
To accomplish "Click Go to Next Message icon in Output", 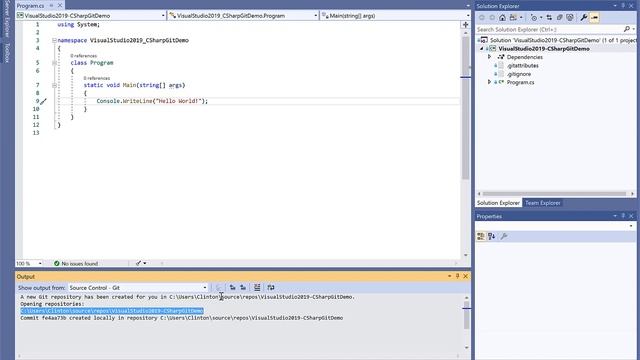I will tap(243, 288).
